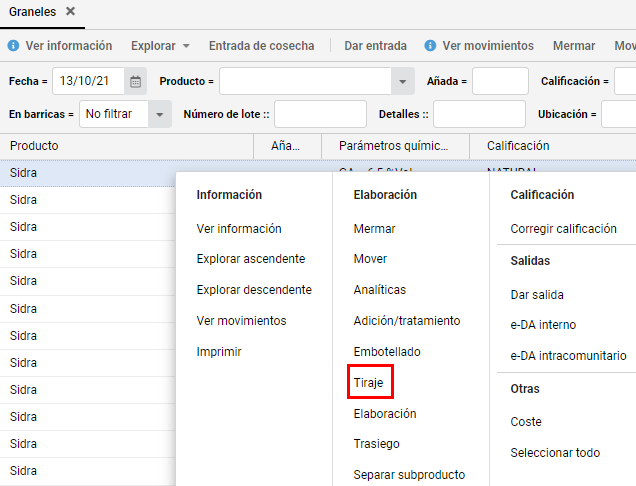Image resolution: width=636 pixels, height=486 pixels.
Task: Click Entrada de cosecha toolbar button
Action: point(262,46)
